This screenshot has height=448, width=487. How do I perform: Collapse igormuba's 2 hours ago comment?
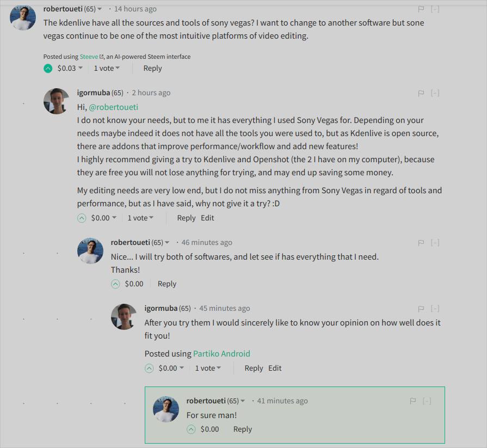pos(435,94)
